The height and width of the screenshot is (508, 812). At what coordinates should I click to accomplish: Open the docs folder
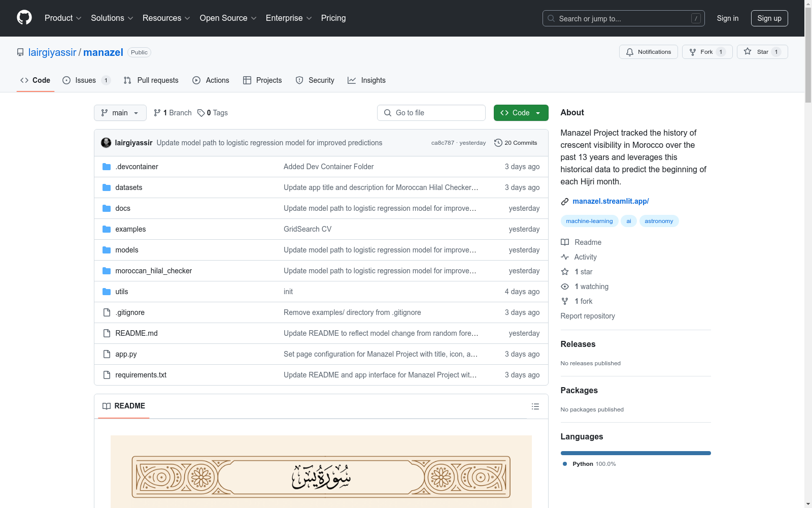123,208
